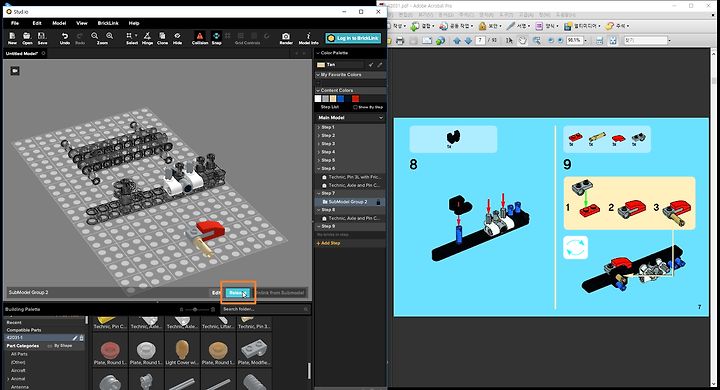Go to previous page in Acrobat
This screenshot has width=720, height=390.
pos(457,40)
